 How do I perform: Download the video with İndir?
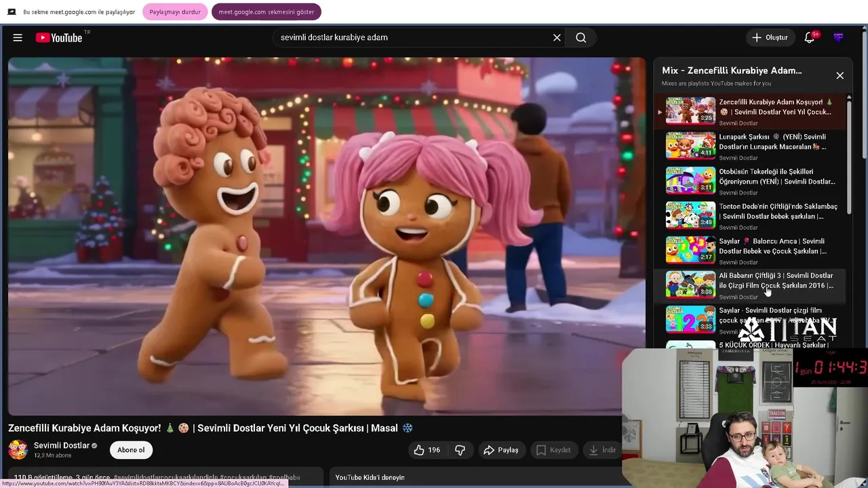[602, 450]
